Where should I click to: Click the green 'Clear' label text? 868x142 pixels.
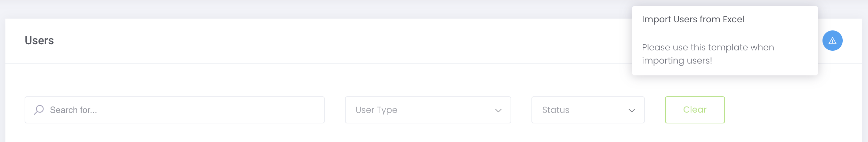(x=695, y=110)
